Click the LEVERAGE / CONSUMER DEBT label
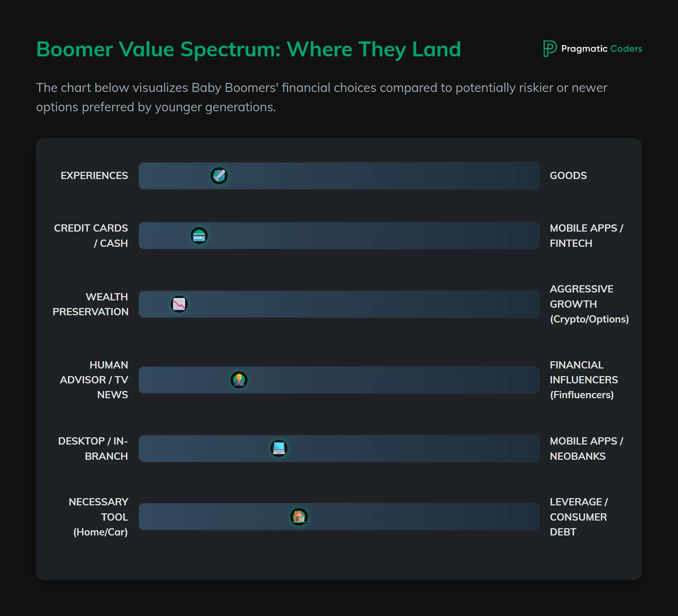The width and height of the screenshot is (678, 616). tap(578, 517)
